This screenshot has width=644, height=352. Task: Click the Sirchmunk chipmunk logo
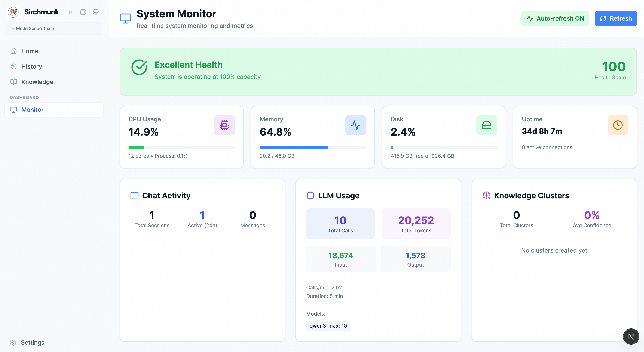coord(13,12)
